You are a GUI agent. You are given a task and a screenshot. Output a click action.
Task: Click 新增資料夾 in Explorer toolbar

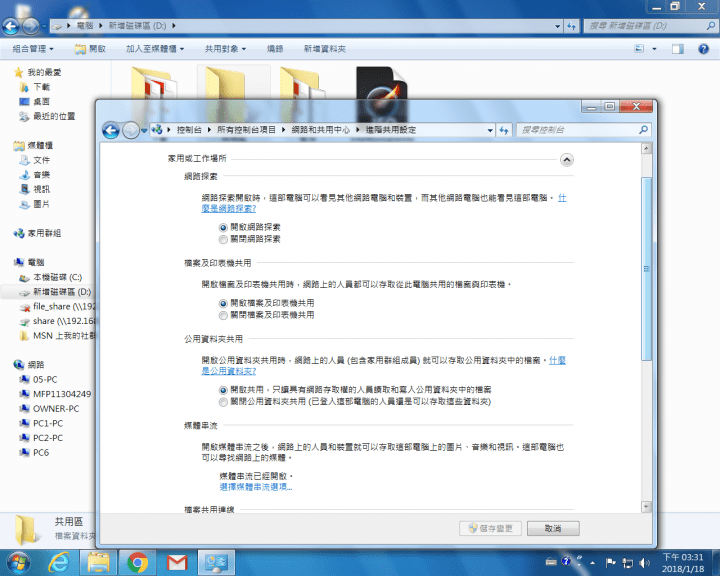coord(325,49)
